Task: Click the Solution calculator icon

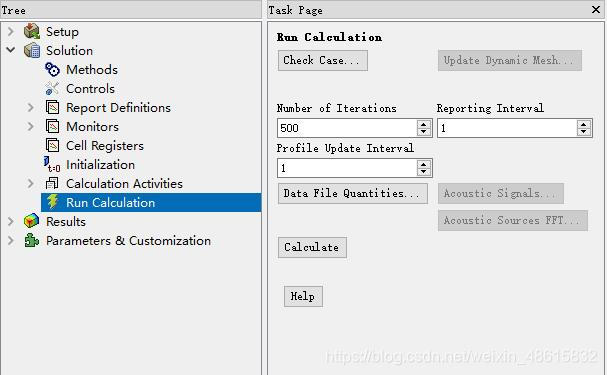Action: tap(32, 50)
